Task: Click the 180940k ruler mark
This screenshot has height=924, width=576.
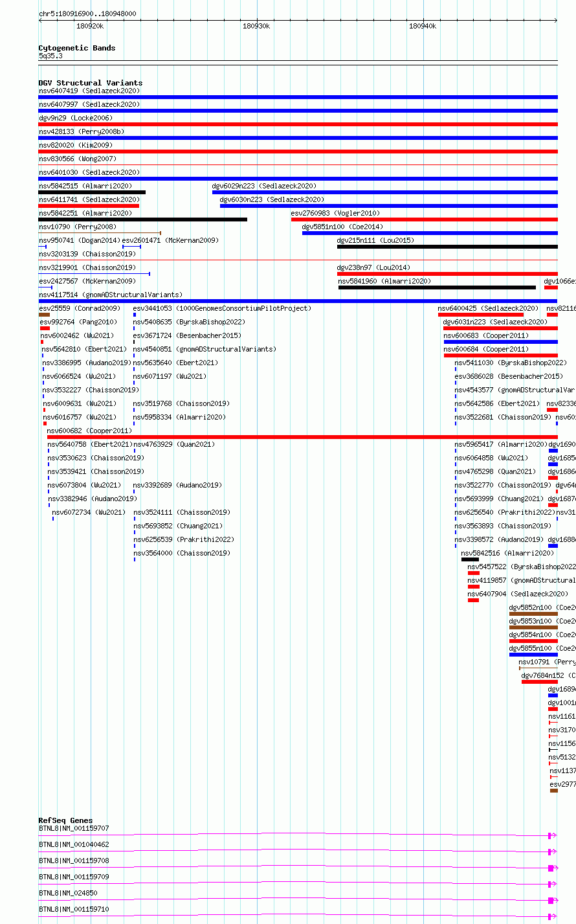Action: click(x=423, y=26)
